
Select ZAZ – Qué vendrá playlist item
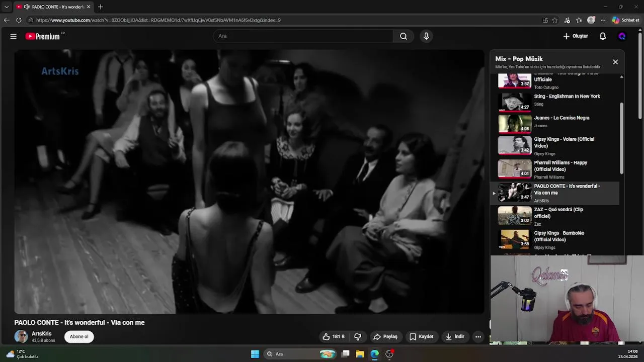pyautogui.click(x=555, y=217)
